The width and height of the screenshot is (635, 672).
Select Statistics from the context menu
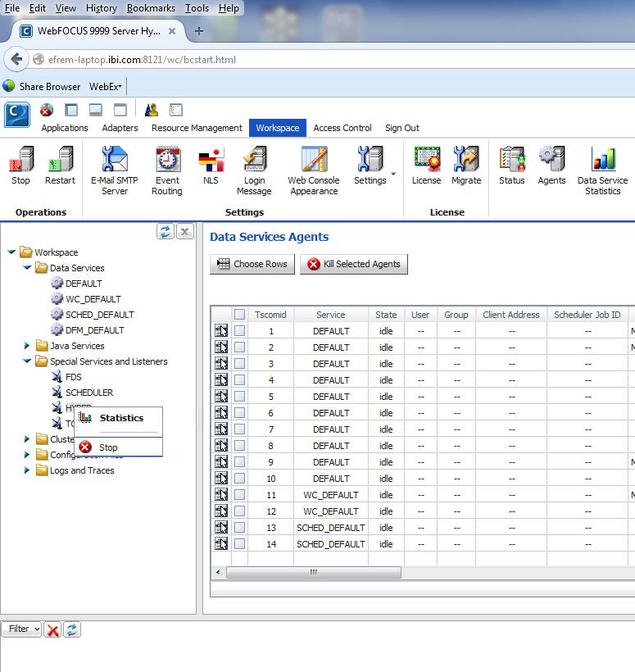pos(118,418)
